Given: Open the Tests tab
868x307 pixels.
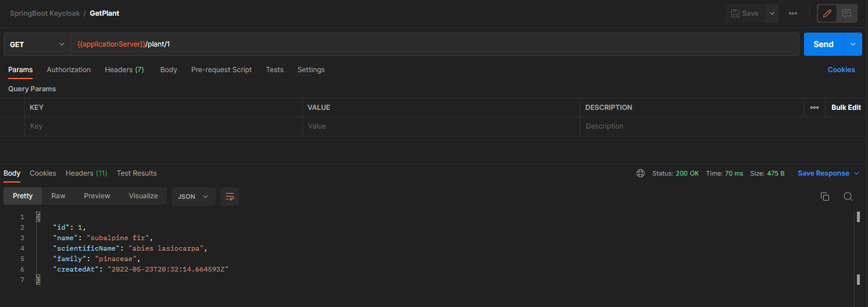Looking at the screenshot, I should pos(275,70).
